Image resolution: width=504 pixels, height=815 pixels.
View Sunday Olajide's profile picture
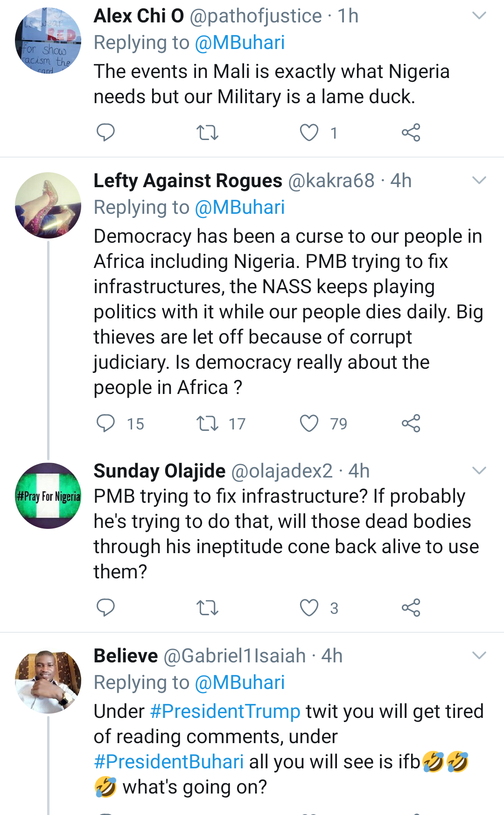click(x=48, y=496)
